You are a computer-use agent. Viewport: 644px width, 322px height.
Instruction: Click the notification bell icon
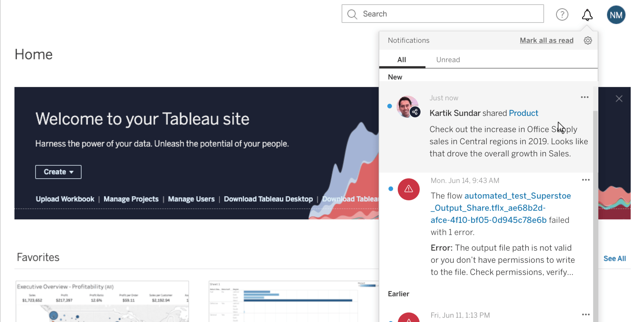[x=587, y=14]
